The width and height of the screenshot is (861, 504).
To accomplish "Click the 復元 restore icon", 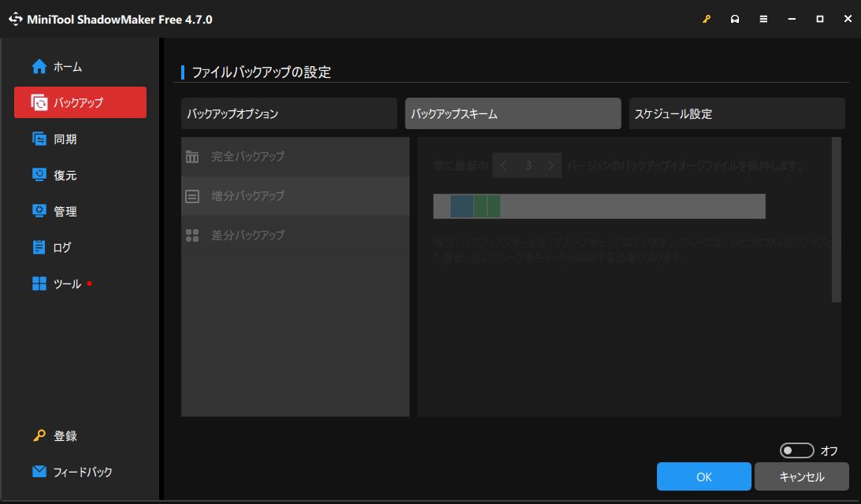I will coord(39,175).
